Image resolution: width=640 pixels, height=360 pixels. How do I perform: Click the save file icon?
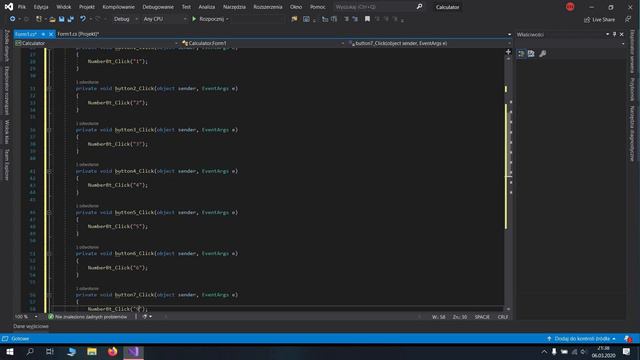pos(62,19)
